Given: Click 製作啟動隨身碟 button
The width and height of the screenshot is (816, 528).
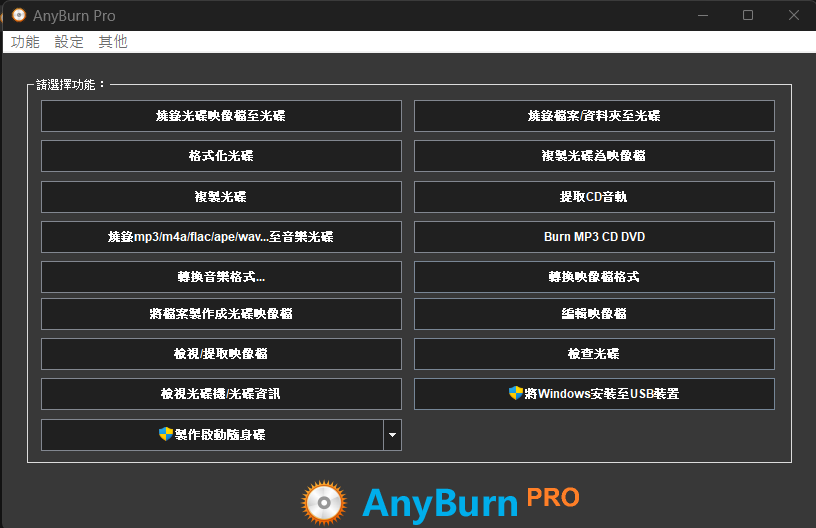Looking at the screenshot, I should pyautogui.click(x=212, y=435).
